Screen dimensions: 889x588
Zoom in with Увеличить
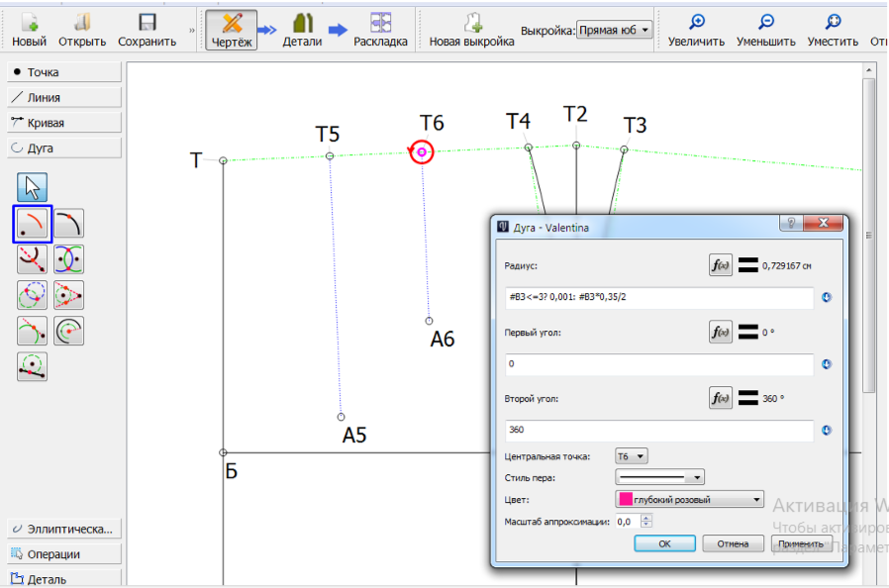tap(696, 30)
